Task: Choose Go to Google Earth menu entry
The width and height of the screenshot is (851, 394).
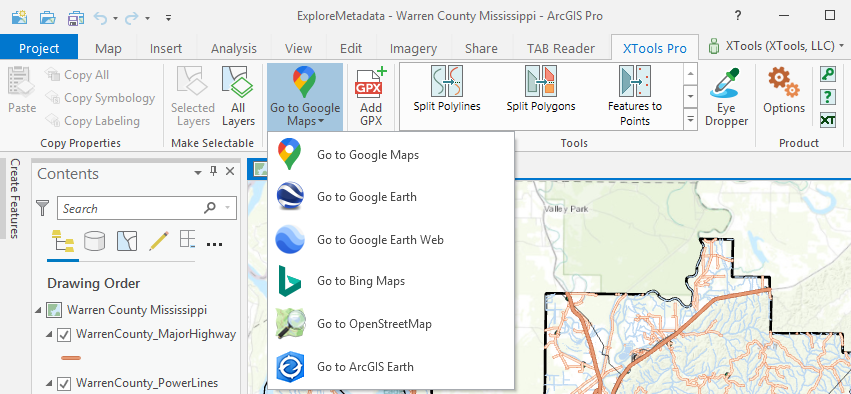Action: pos(391,196)
